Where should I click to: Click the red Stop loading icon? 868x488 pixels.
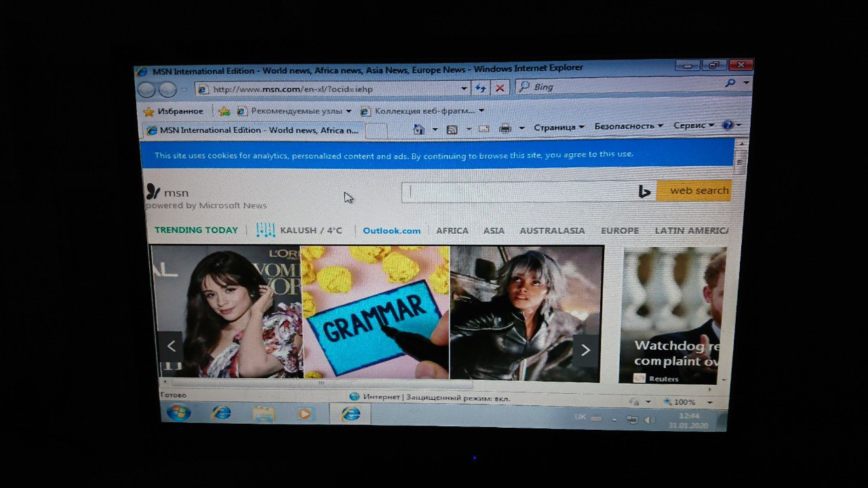pos(500,88)
